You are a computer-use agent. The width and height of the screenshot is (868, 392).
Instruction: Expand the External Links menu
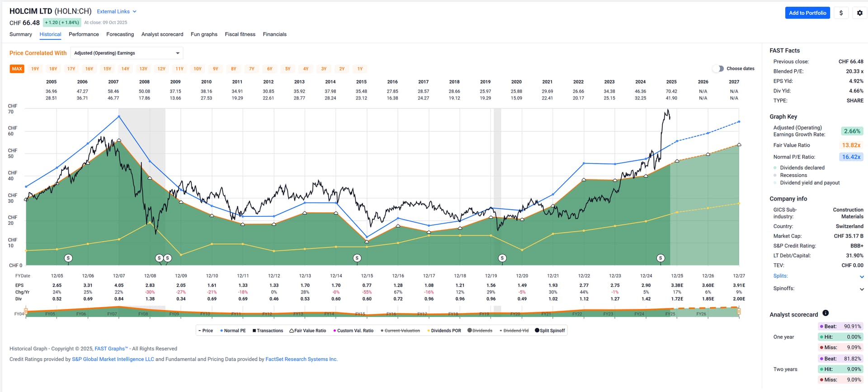click(x=116, y=12)
